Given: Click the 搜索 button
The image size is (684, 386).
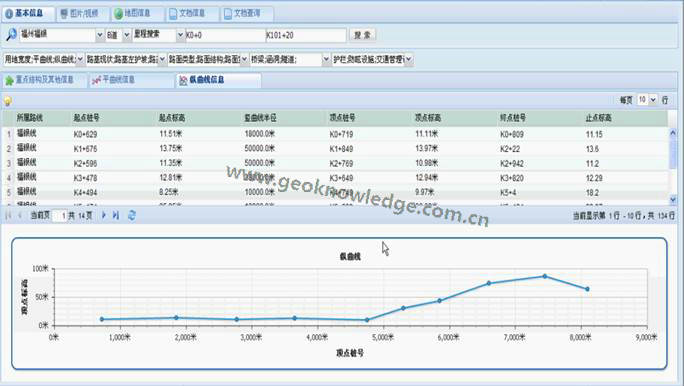Looking at the screenshot, I should coord(362,35).
